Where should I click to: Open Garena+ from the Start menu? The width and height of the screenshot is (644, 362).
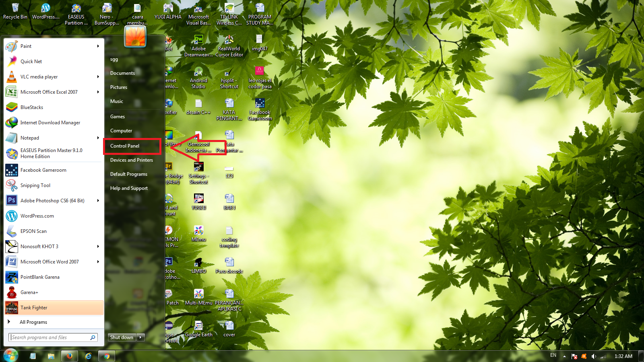pos(54,292)
